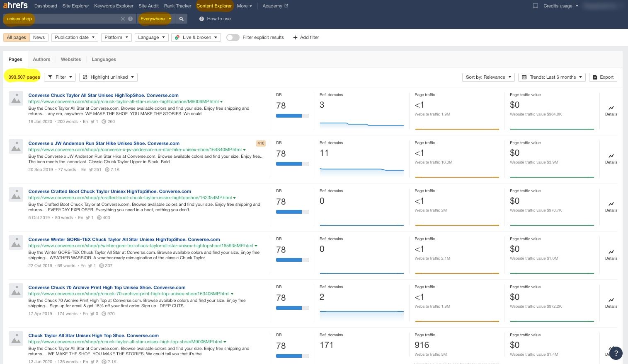This screenshot has height=364, width=628.
Task: Click the 410 status badge
Action: (261, 143)
